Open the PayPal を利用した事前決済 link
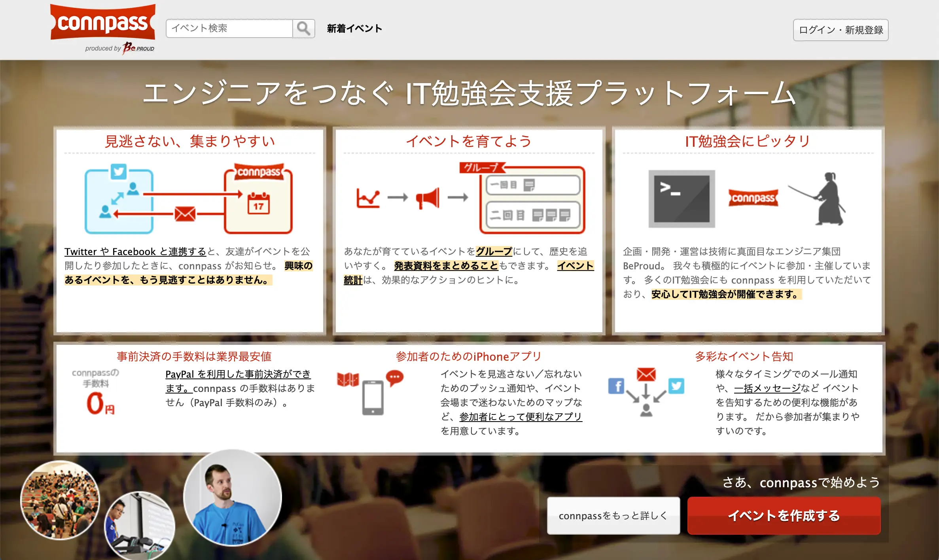 point(238,374)
